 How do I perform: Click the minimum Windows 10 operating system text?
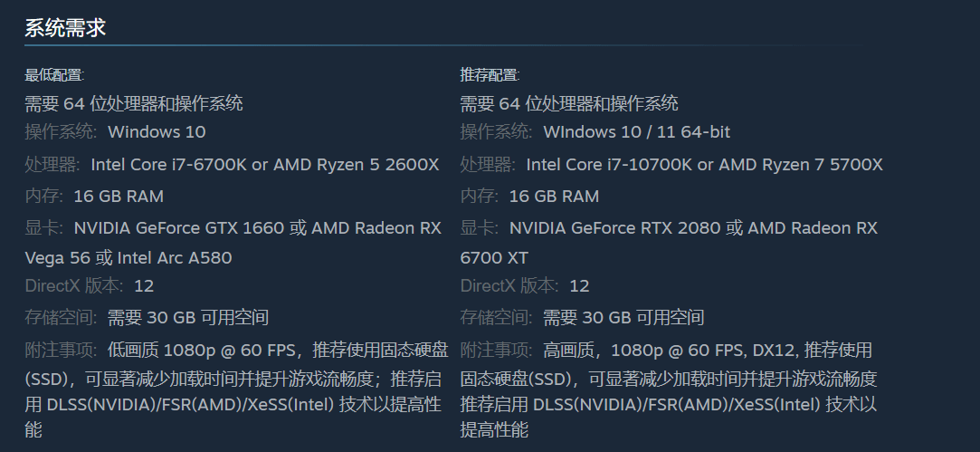point(157,132)
